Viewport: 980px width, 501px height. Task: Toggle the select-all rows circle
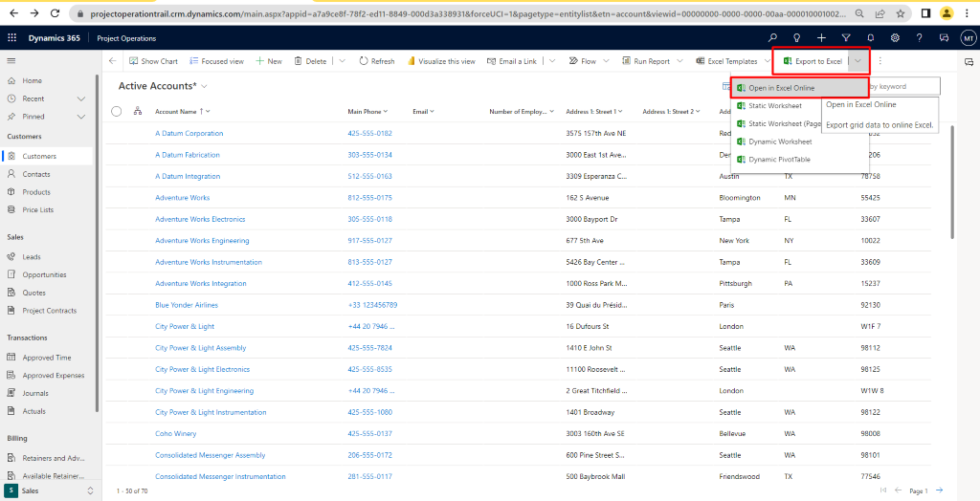(x=117, y=111)
